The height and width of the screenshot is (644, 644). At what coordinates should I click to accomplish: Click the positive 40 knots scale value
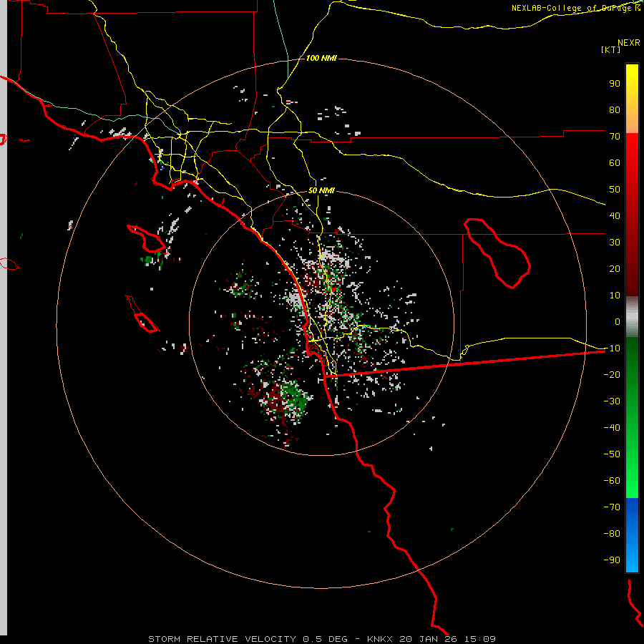click(615, 216)
